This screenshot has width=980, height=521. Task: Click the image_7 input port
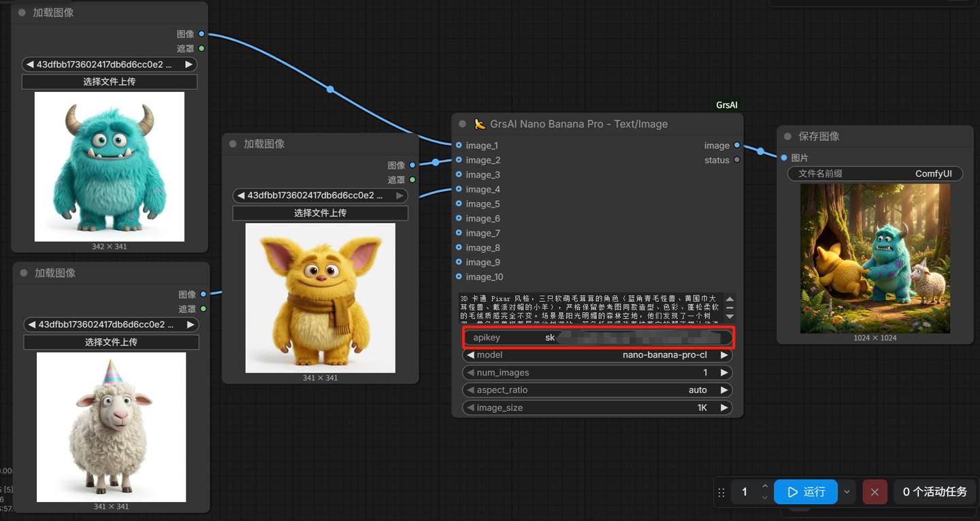[x=459, y=233]
